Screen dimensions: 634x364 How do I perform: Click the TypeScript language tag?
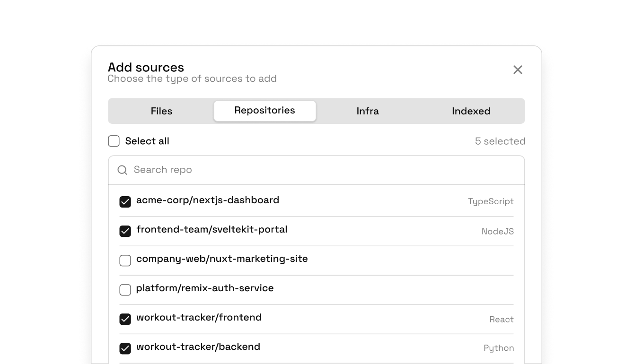click(x=491, y=201)
